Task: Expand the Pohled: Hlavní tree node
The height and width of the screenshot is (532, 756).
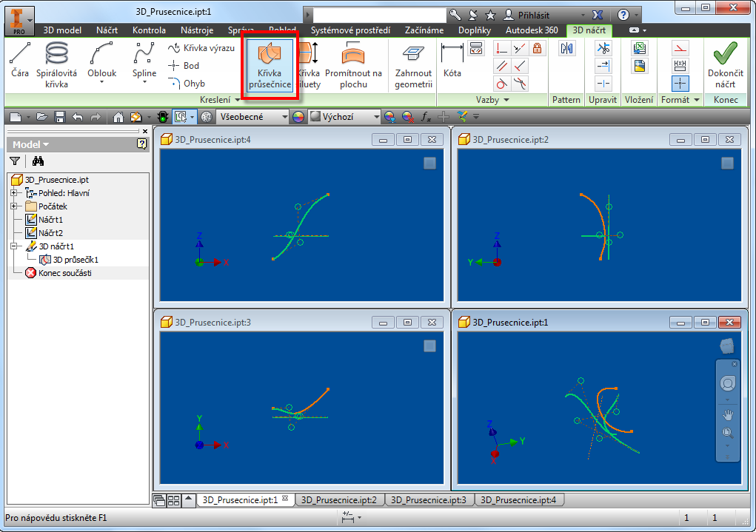Action: 13,192
